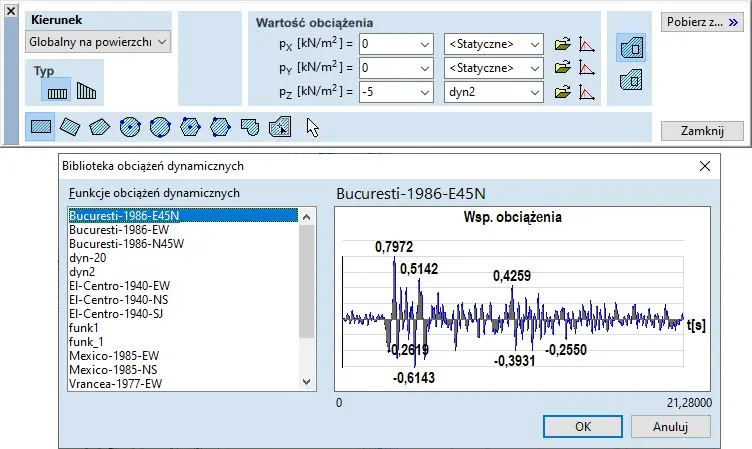The height and width of the screenshot is (449, 752).
Task: Select the rotated rectangle load shape tool
Action: pyautogui.click(x=69, y=126)
